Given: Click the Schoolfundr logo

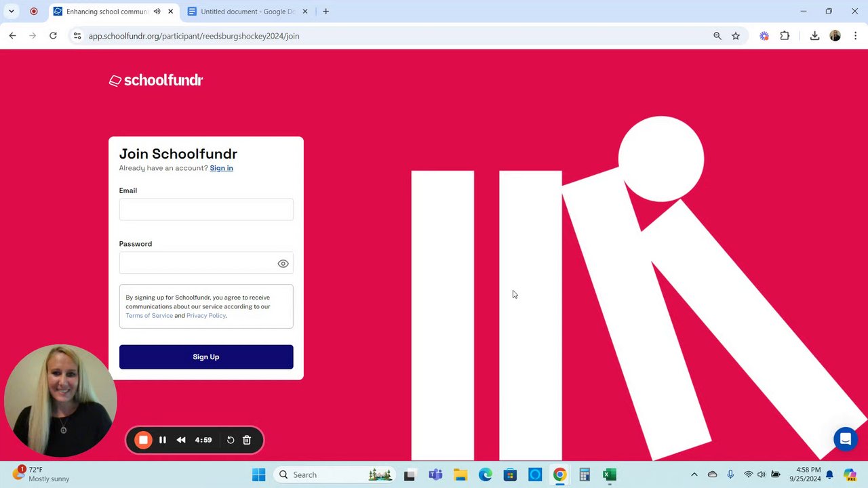Looking at the screenshot, I should click(156, 80).
